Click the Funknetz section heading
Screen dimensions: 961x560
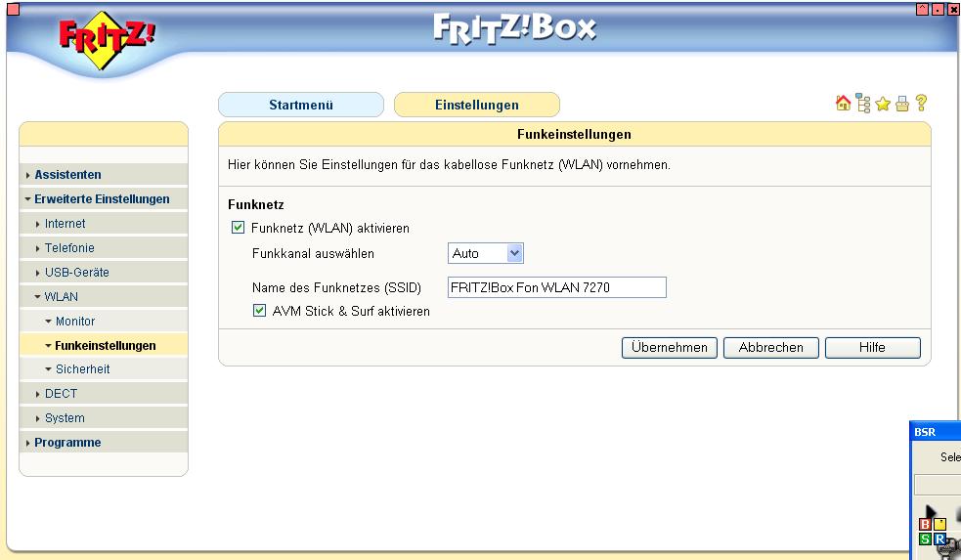[x=256, y=204]
